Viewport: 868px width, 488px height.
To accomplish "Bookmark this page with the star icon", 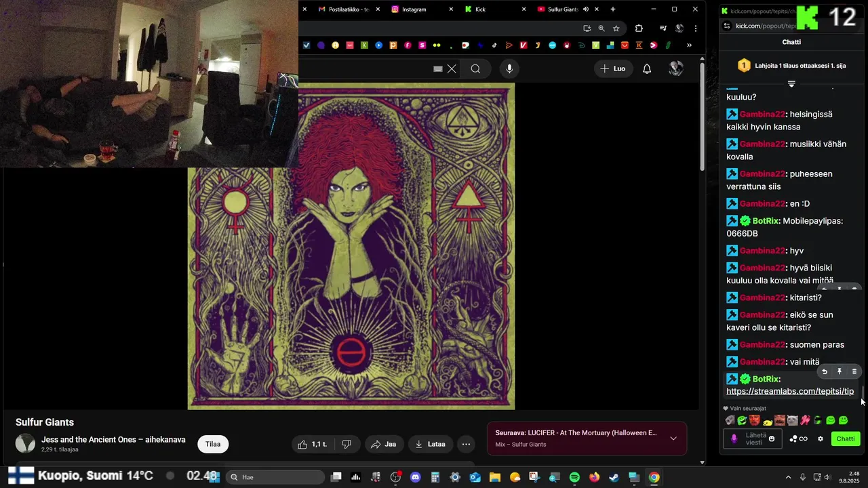I will click(616, 28).
